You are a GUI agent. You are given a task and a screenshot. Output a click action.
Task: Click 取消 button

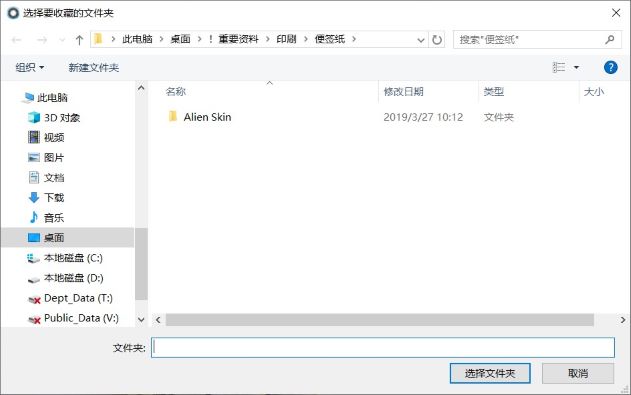tap(578, 374)
